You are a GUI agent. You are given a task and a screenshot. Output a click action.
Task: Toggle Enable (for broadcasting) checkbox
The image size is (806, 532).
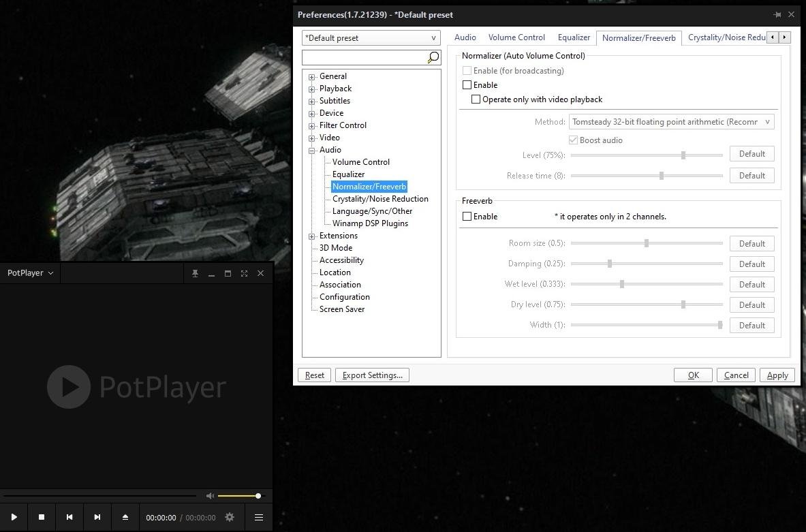(x=467, y=70)
